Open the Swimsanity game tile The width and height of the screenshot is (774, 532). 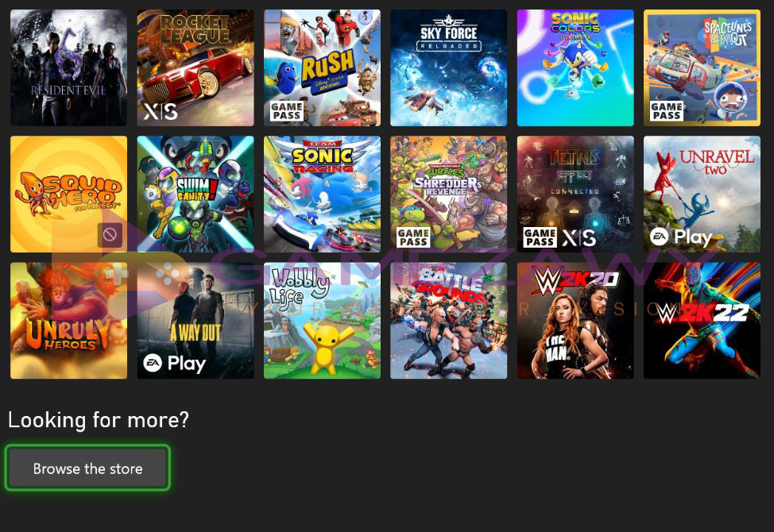(195, 195)
